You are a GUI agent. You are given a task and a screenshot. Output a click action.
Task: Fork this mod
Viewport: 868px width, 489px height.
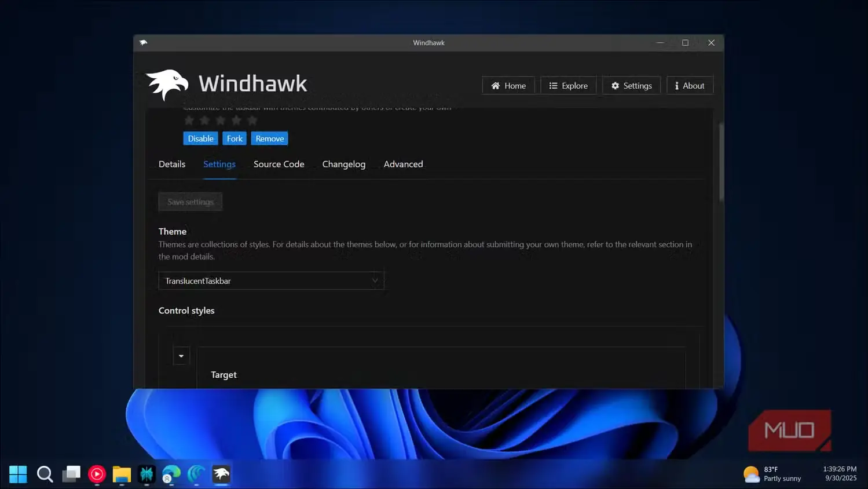[x=235, y=138]
